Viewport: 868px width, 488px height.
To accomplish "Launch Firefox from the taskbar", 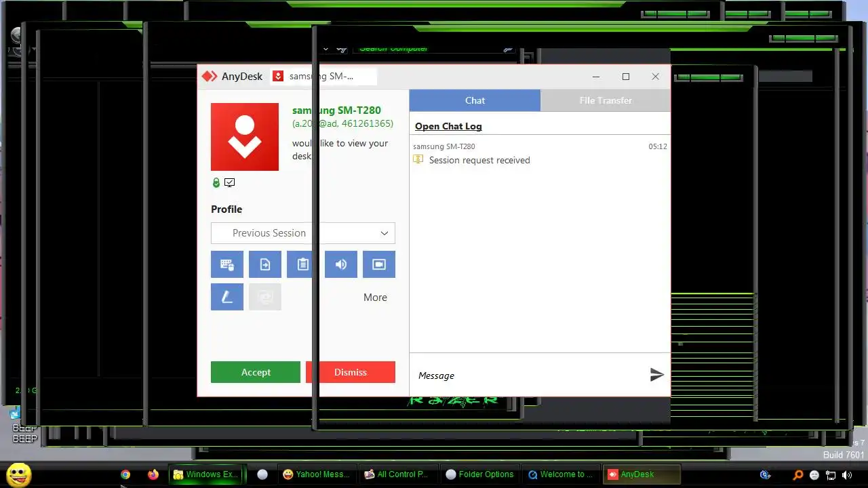I will [153, 474].
